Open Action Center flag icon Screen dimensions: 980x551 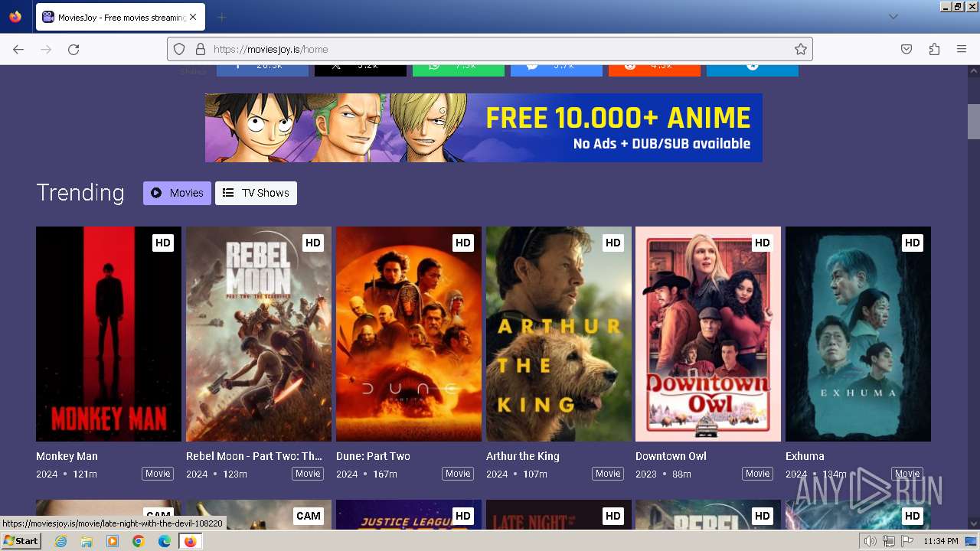coord(907,541)
